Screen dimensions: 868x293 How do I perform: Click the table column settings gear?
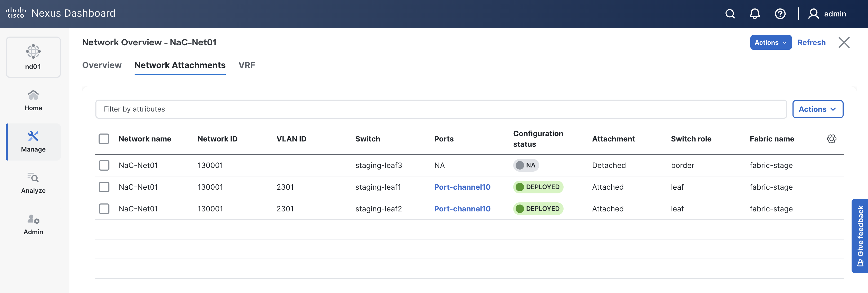[x=831, y=139]
